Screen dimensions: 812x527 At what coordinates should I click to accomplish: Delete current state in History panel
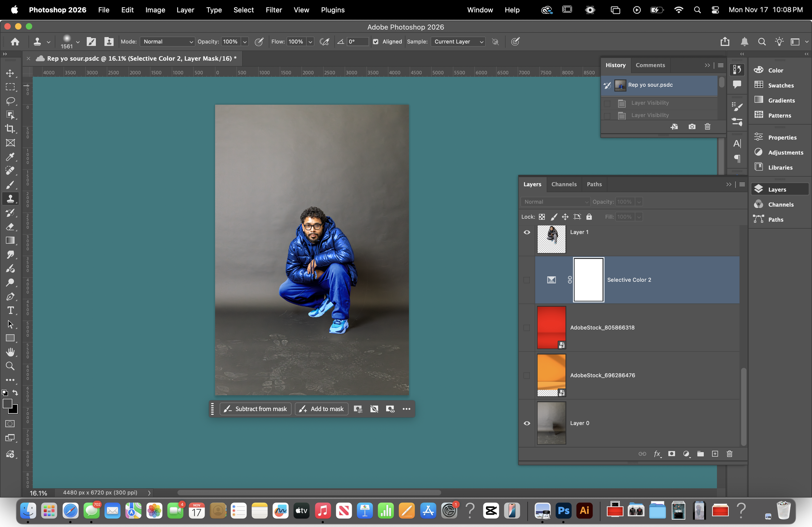(x=708, y=127)
